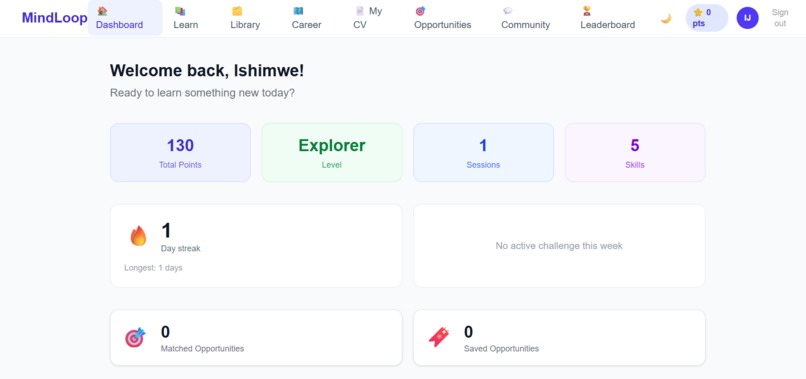
Task: Click the Dashboard house icon
Action: 102,11
